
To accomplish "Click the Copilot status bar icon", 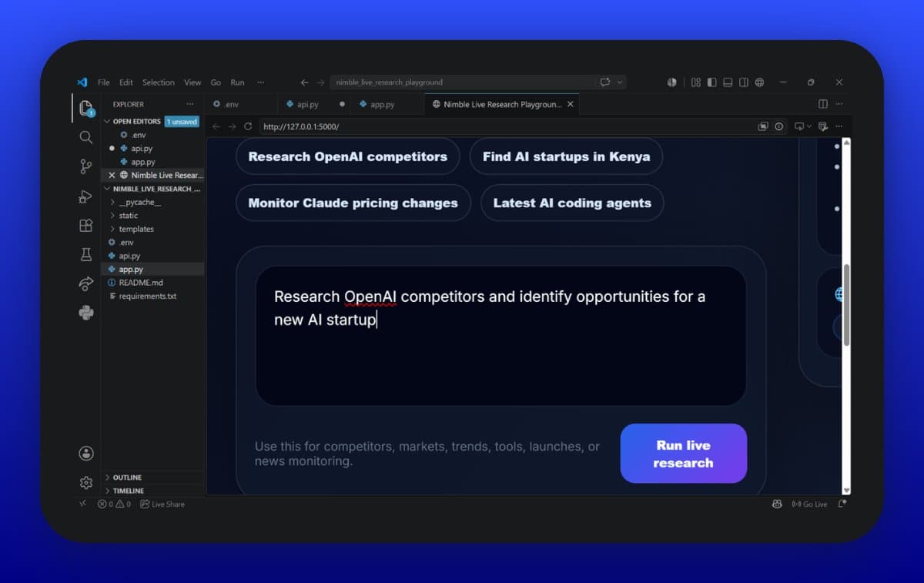I will coord(777,504).
